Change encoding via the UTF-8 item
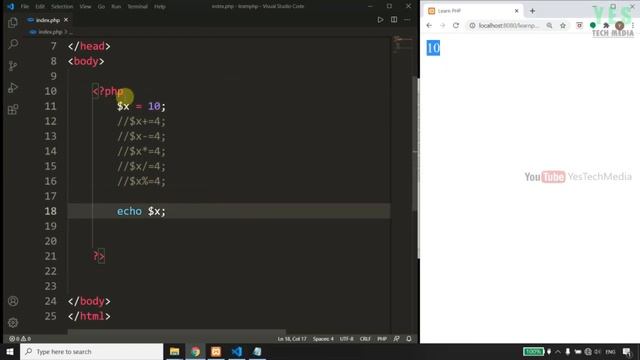Screen dimensions: 640x360 point(347,339)
